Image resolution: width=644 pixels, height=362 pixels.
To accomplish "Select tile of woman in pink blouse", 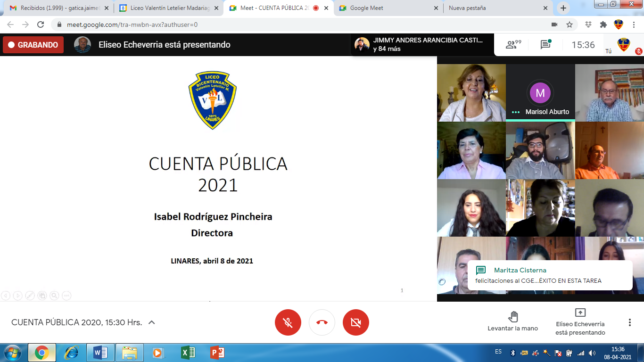I will coord(471,150).
